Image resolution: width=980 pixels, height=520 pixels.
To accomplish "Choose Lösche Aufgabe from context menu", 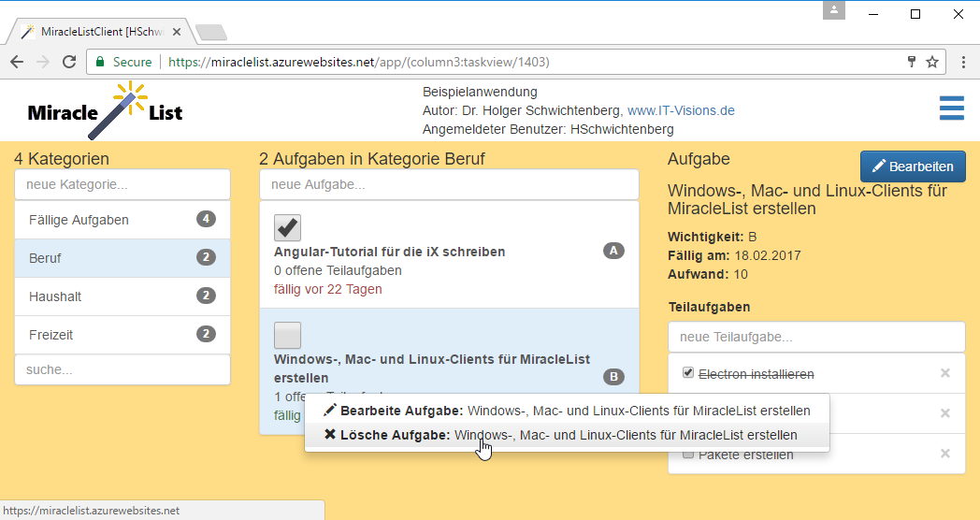I will coord(567,435).
